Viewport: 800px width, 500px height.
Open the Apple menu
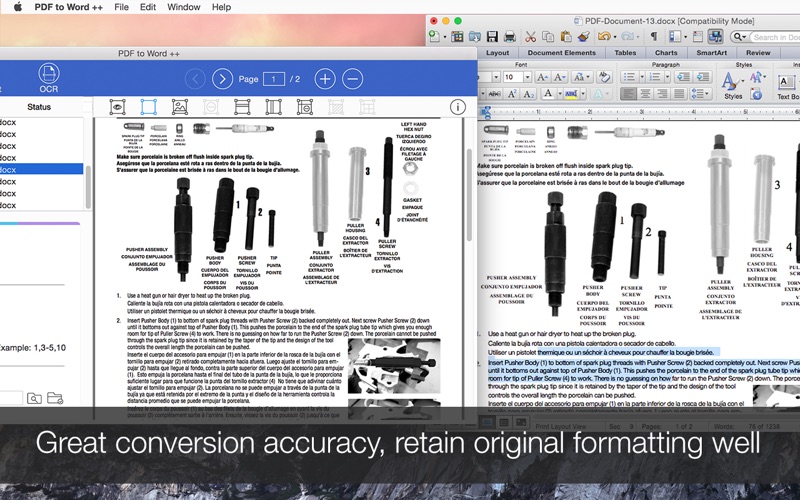click(x=18, y=7)
